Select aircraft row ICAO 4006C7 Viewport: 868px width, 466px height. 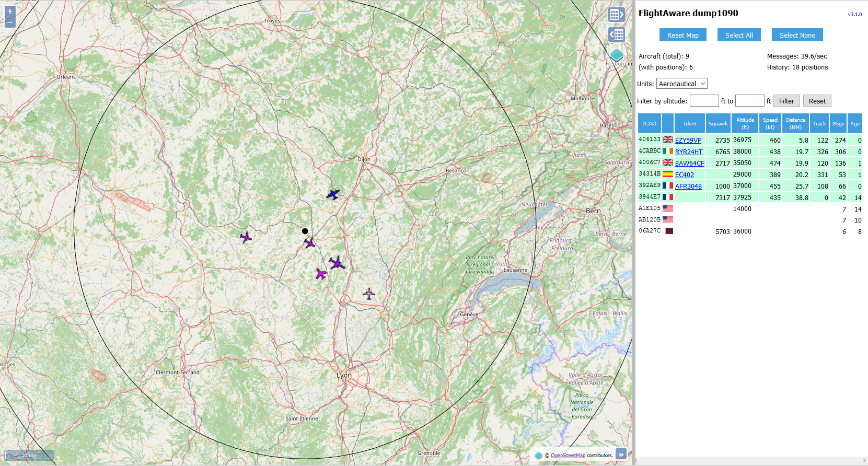(x=750, y=163)
